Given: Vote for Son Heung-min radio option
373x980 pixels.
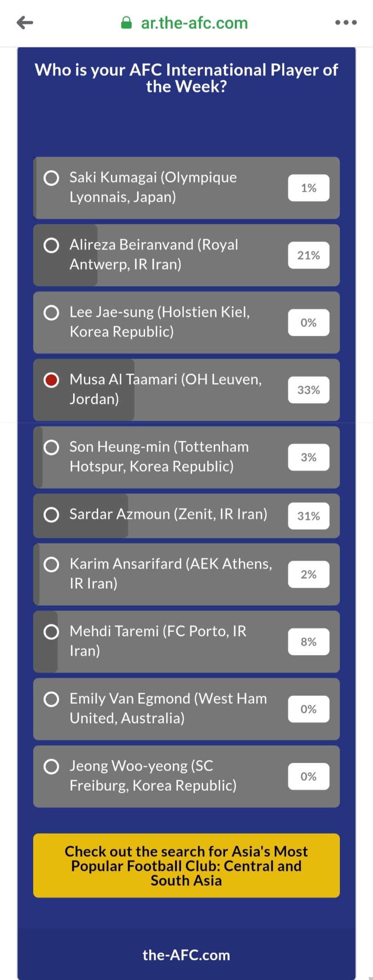Looking at the screenshot, I should (x=51, y=447).
